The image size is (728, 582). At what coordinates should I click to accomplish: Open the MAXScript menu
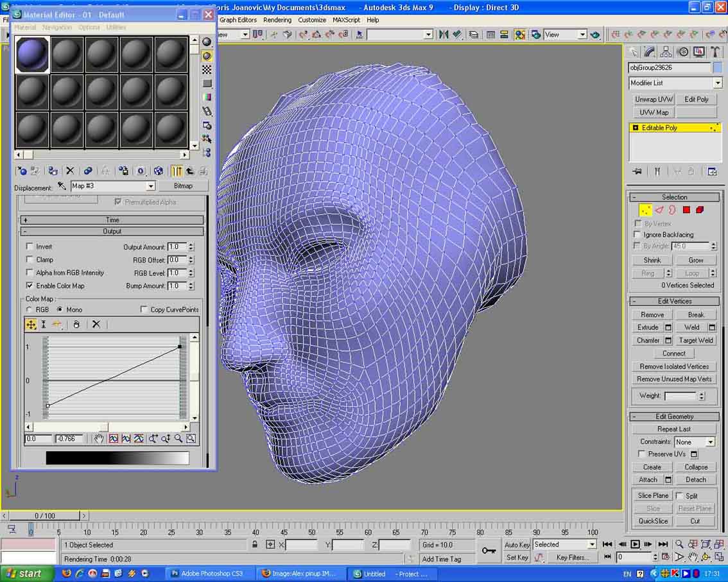tap(346, 20)
